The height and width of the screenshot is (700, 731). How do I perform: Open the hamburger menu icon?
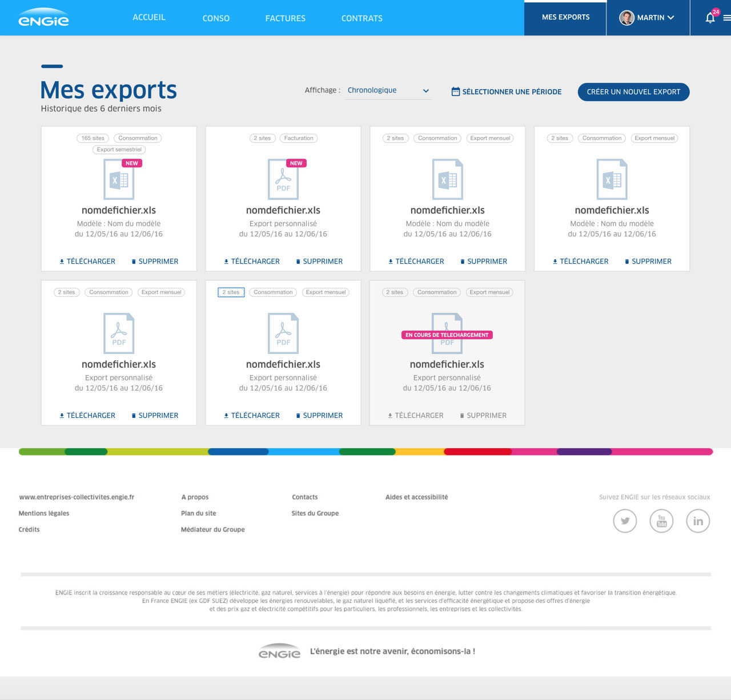(x=726, y=18)
